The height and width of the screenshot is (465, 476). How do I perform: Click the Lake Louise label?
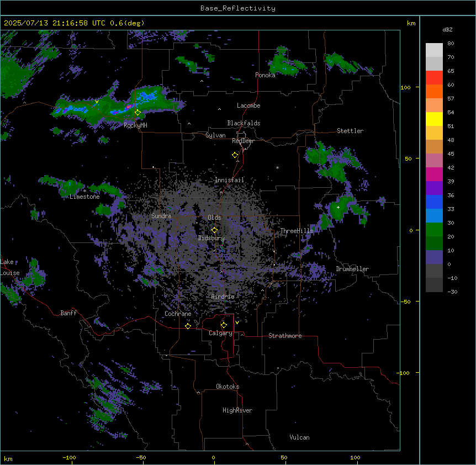pyautogui.click(x=10, y=267)
